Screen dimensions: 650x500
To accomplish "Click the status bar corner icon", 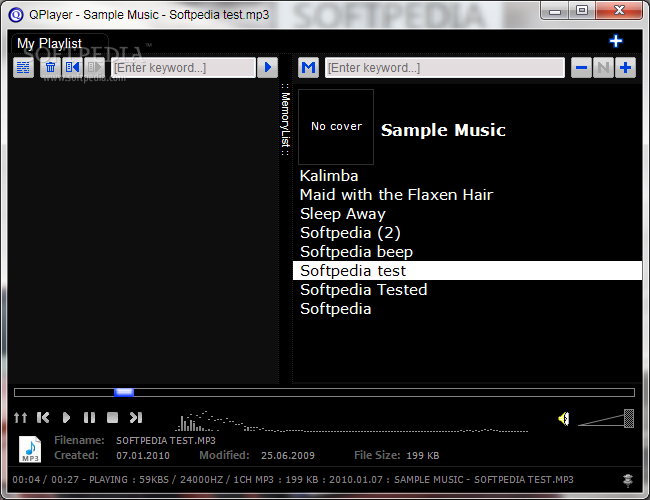I will tap(628, 480).
